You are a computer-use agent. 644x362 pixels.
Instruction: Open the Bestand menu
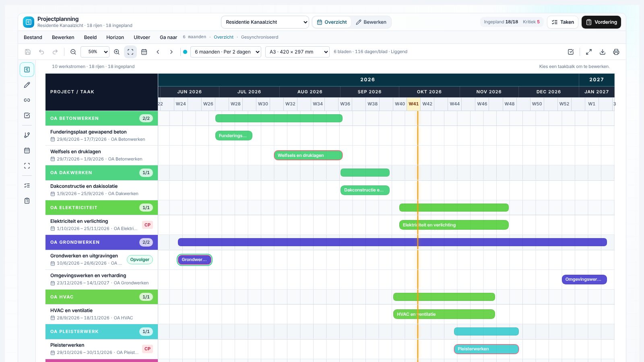[x=33, y=37]
